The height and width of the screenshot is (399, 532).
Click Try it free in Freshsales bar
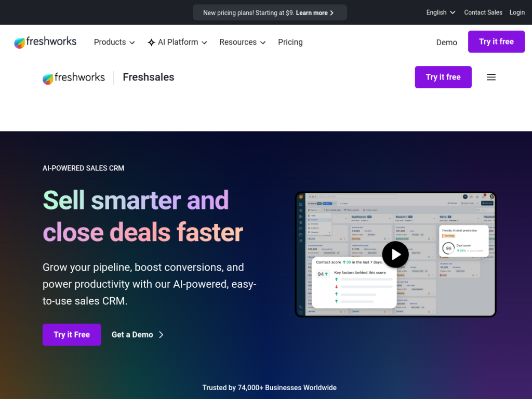click(x=443, y=77)
